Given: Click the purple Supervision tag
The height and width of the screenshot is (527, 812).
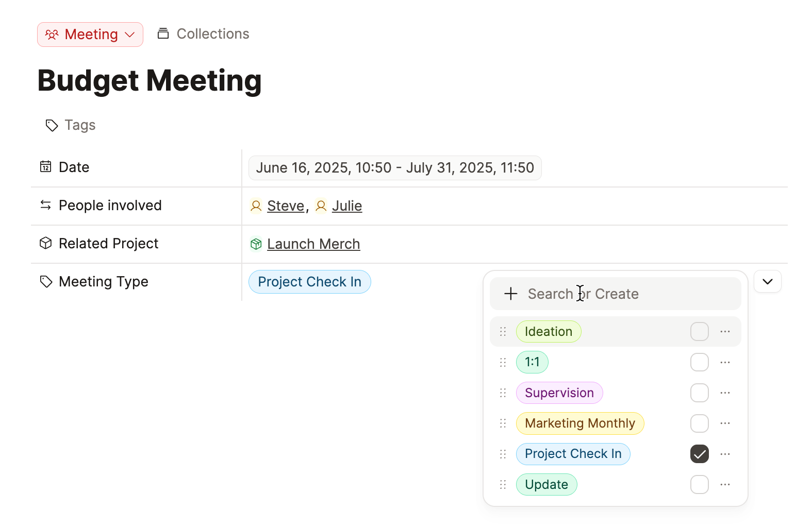Looking at the screenshot, I should click(559, 393).
